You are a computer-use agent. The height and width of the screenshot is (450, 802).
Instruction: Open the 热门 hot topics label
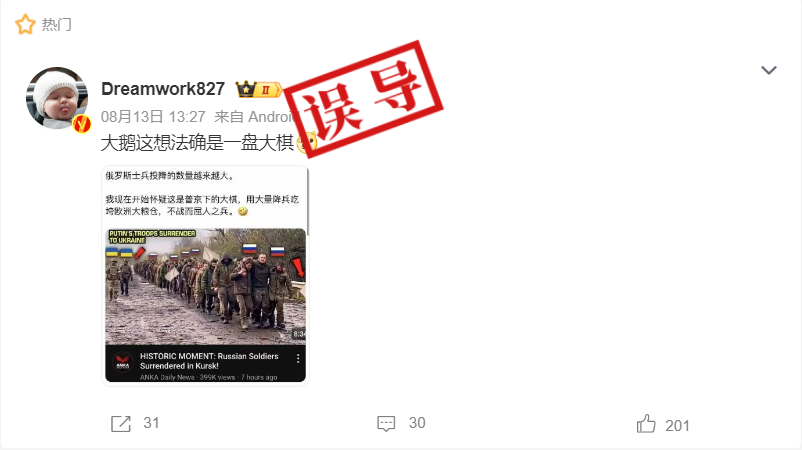tap(57, 25)
